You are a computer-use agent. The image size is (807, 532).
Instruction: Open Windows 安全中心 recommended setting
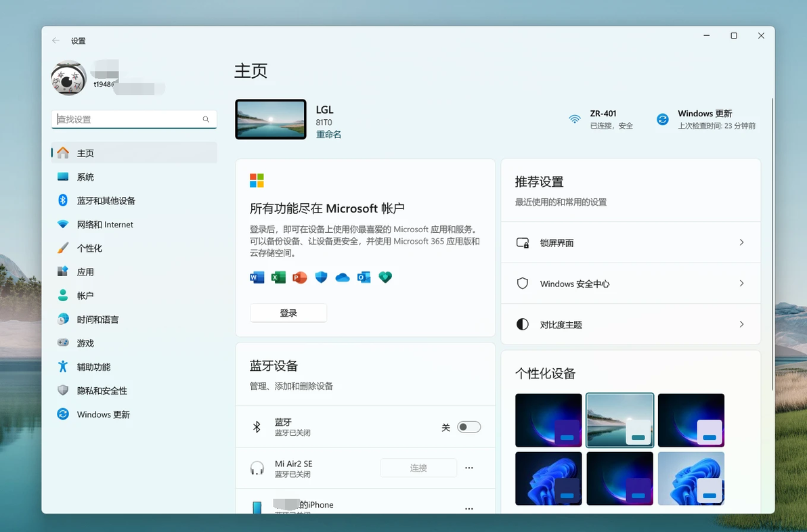tap(630, 284)
